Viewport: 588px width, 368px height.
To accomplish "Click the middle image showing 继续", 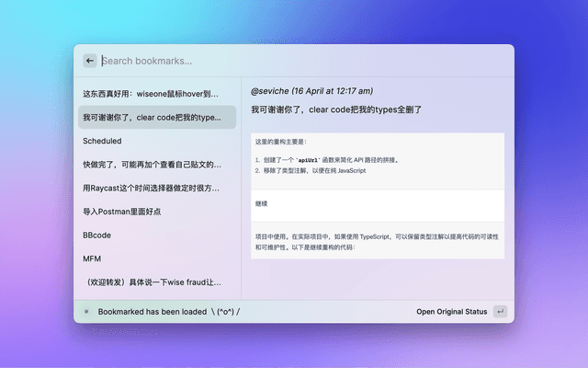I will point(378,202).
